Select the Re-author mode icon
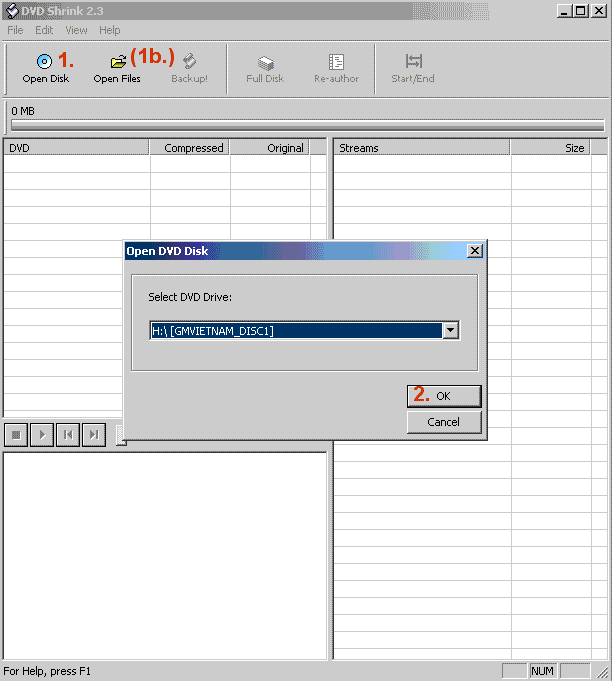 336,62
